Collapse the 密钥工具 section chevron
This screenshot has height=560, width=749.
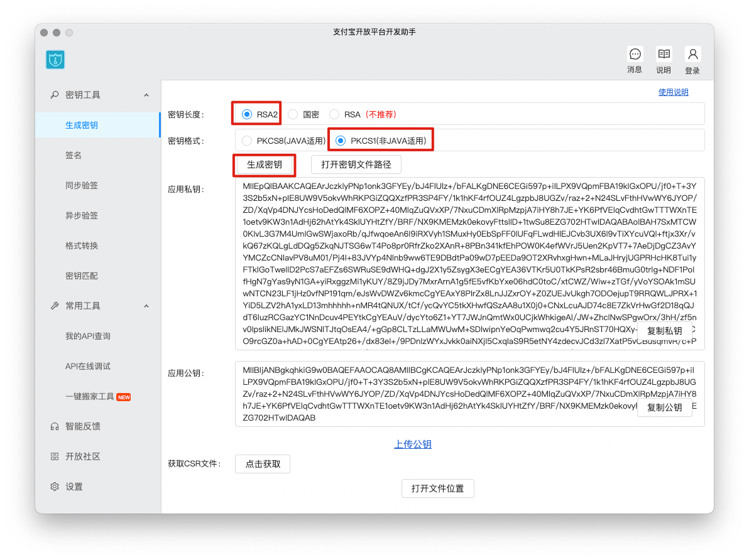[146, 95]
